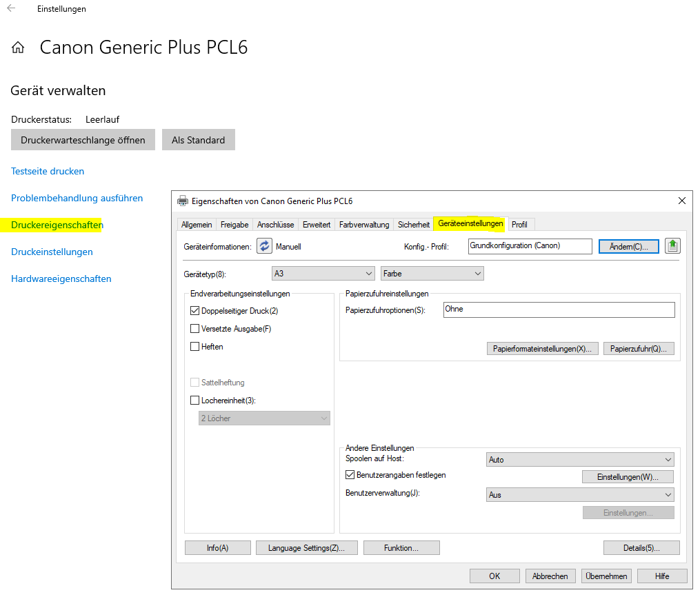
Task: Open Papierformateinstellungen(X) button
Action: tap(542, 349)
